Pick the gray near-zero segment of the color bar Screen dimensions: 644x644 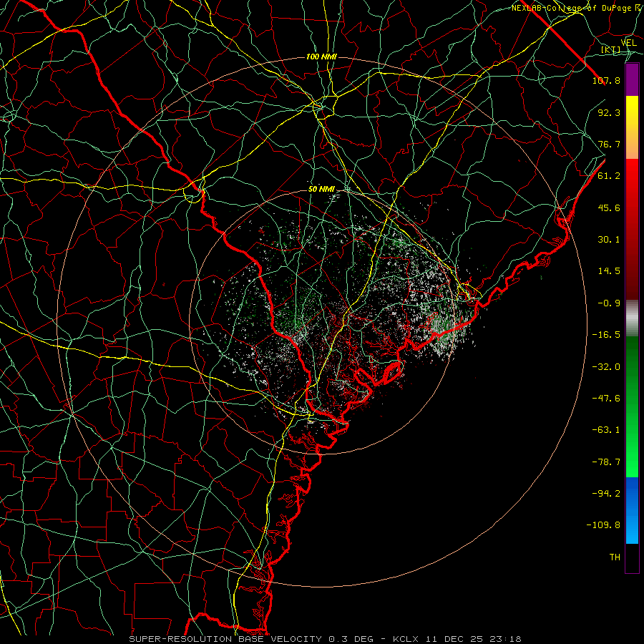coord(632,318)
